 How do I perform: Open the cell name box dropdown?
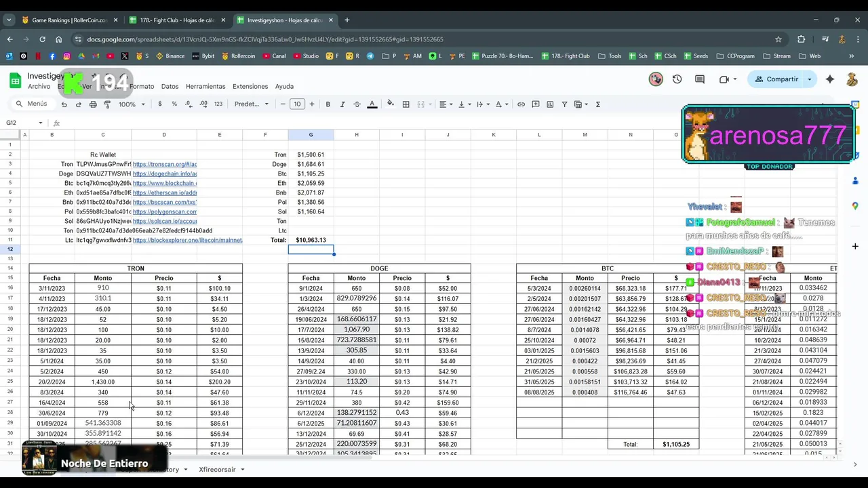coord(41,123)
